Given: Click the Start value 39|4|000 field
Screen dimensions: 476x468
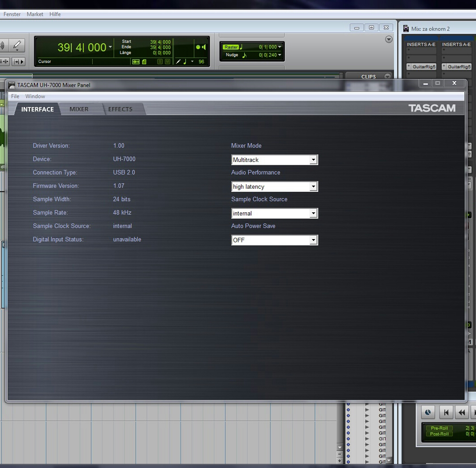Looking at the screenshot, I should [160, 42].
